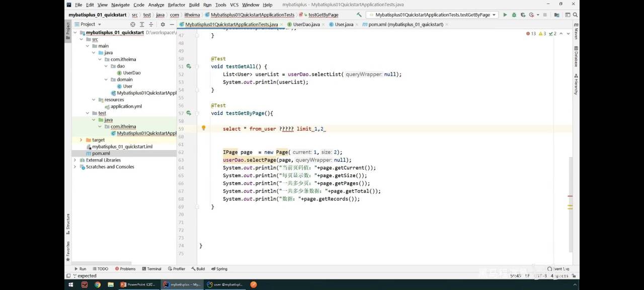Viewport: 644px width, 290px height.
Task: Click Collapse All in Project panel
Action: 151,24
